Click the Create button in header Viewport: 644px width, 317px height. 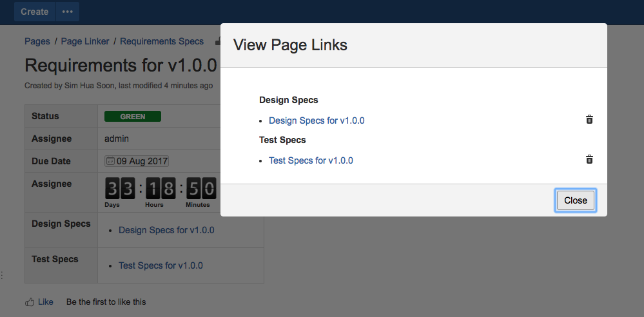click(34, 12)
